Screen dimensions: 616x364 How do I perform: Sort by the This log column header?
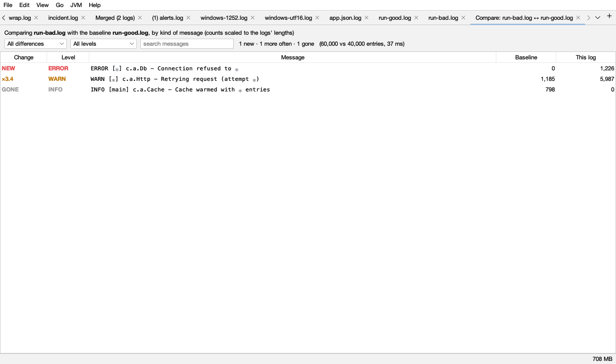(586, 57)
